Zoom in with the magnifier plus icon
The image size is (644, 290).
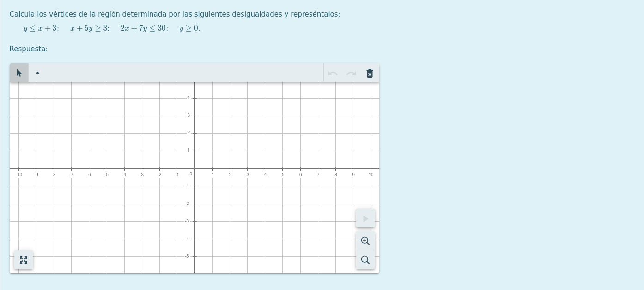coord(365,241)
